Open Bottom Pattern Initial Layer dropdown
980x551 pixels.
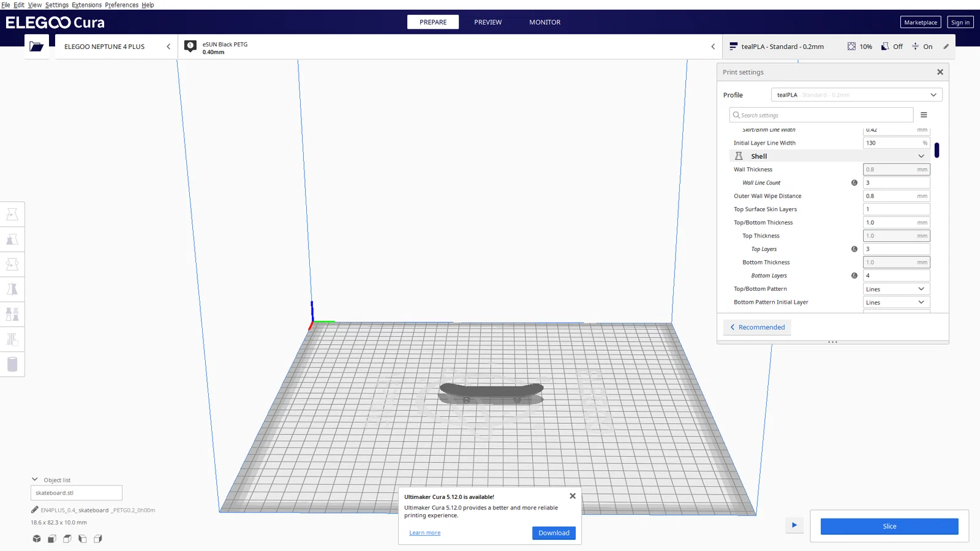pyautogui.click(x=897, y=302)
